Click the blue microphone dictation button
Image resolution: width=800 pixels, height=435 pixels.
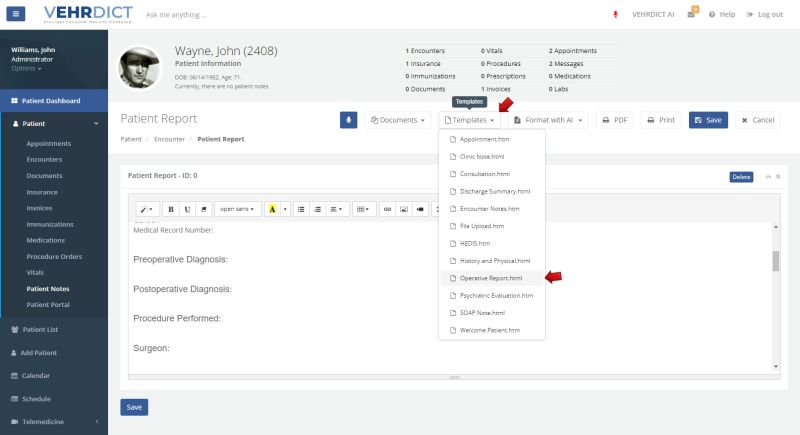pyautogui.click(x=349, y=120)
